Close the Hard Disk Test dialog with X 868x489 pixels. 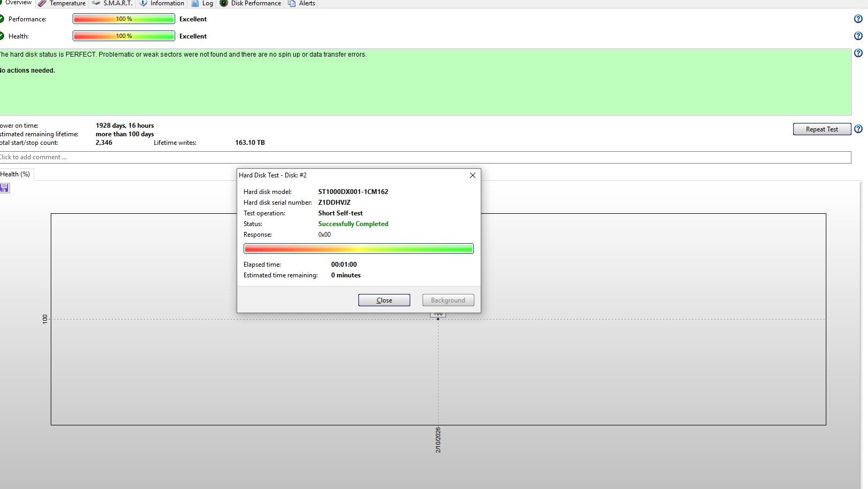point(472,175)
